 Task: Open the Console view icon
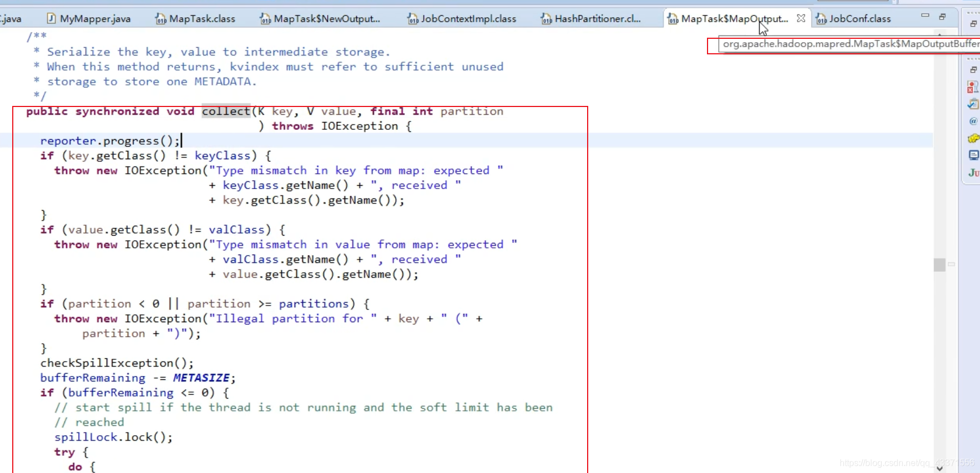973,155
